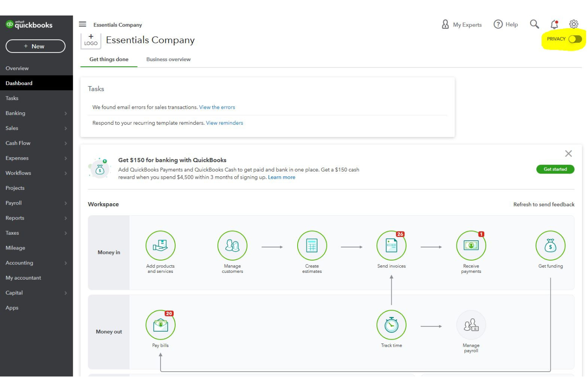This screenshot has height=392, width=588.
Task: Click the money bag banking promo icon
Action: point(99,168)
